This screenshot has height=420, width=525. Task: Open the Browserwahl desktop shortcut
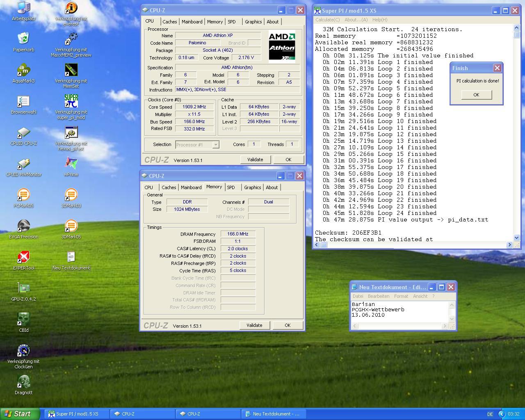[24, 104]
